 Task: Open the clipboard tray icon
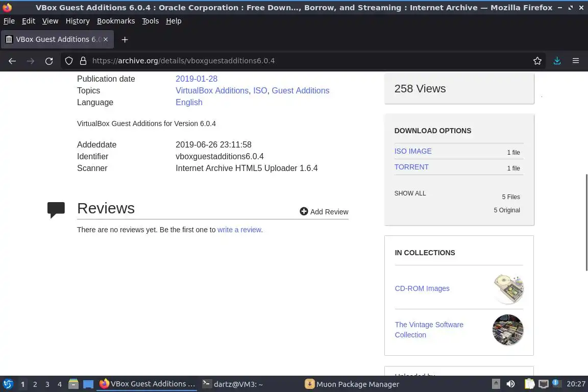(529, 384)
